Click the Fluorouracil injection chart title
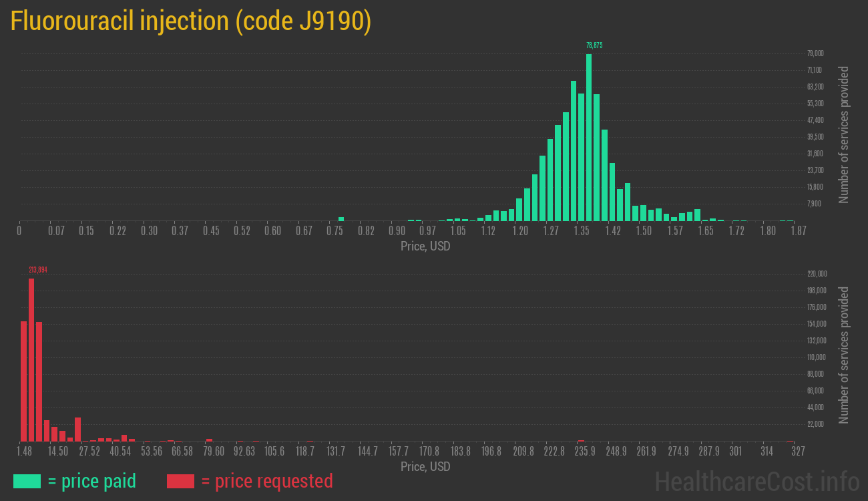Viewport: 868px width, 501px height. tap(191, 21)
